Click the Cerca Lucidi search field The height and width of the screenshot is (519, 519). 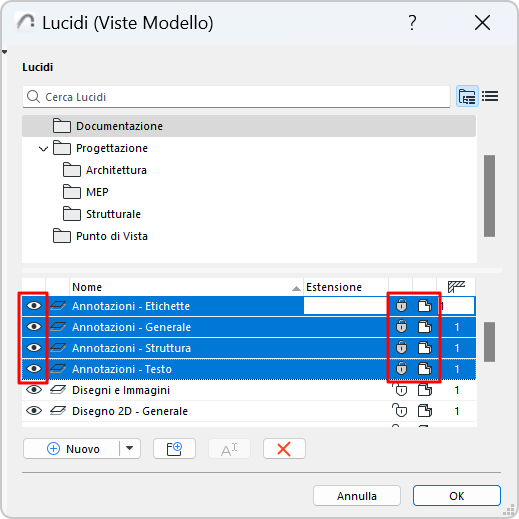(x=236, y=97)
